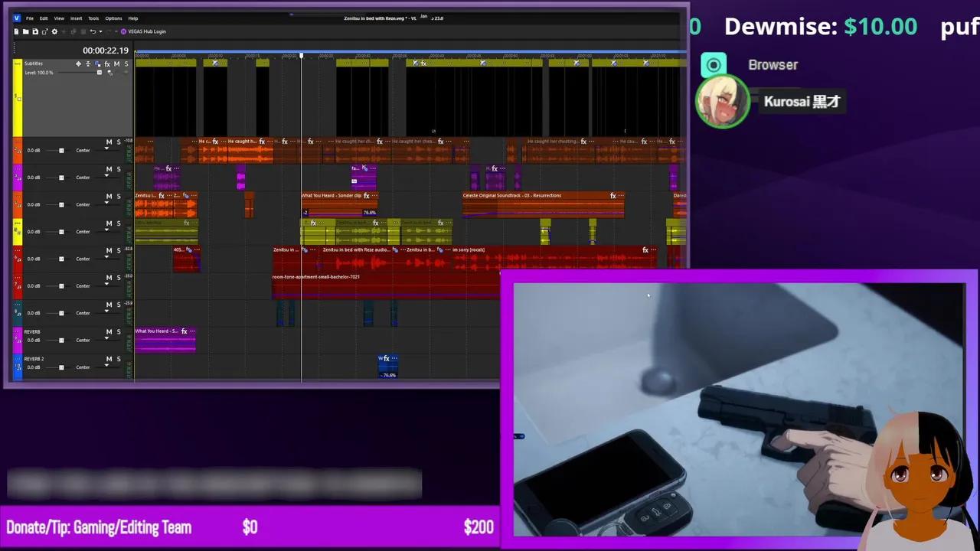
Task: Open automation dropdown on audio track 2
Action: pos(107,148)
